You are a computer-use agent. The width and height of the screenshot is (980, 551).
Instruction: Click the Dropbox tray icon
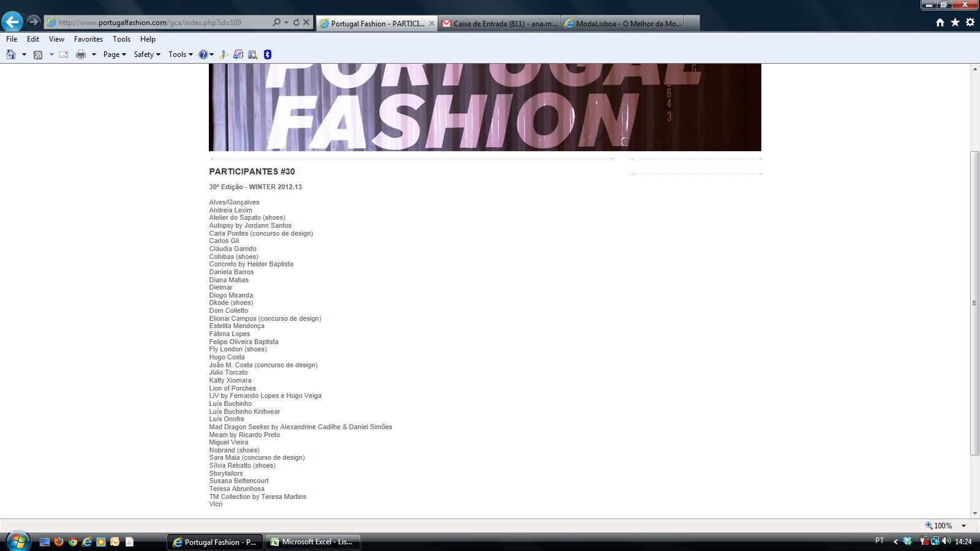coord(908,541)
